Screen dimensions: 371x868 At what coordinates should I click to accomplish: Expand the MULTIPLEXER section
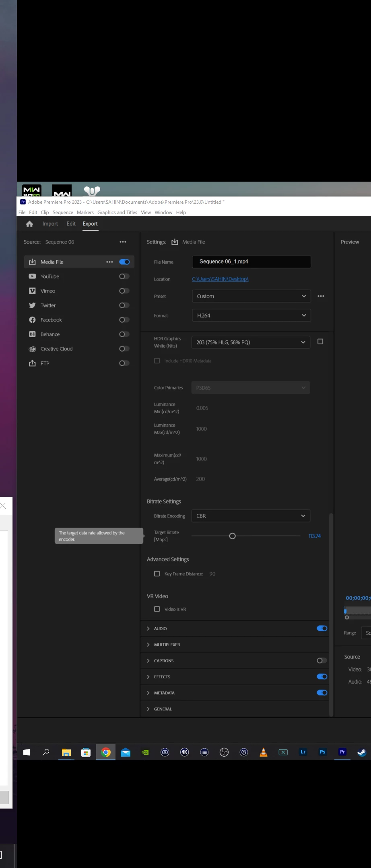tap(148, 645)
